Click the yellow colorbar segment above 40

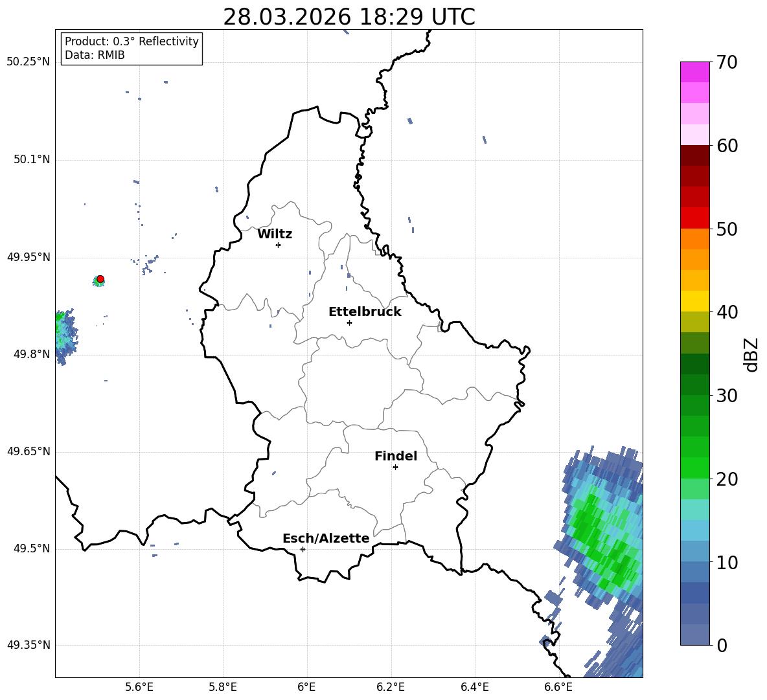click(x=694, y=301)
